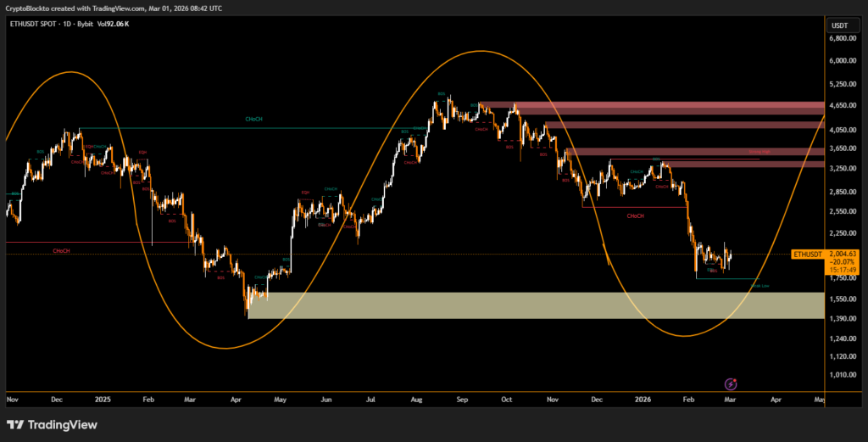The width and height of the screenshot is (868, 442).
Task: Click the 1,010.00 level on price scale
Action: click(x=843, y=374)
